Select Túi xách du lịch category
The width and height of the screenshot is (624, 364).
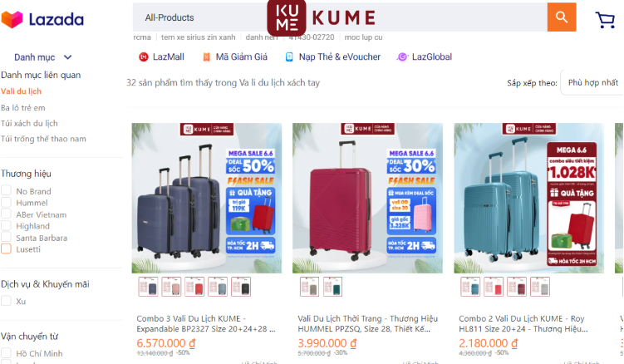tap(29, 124)
